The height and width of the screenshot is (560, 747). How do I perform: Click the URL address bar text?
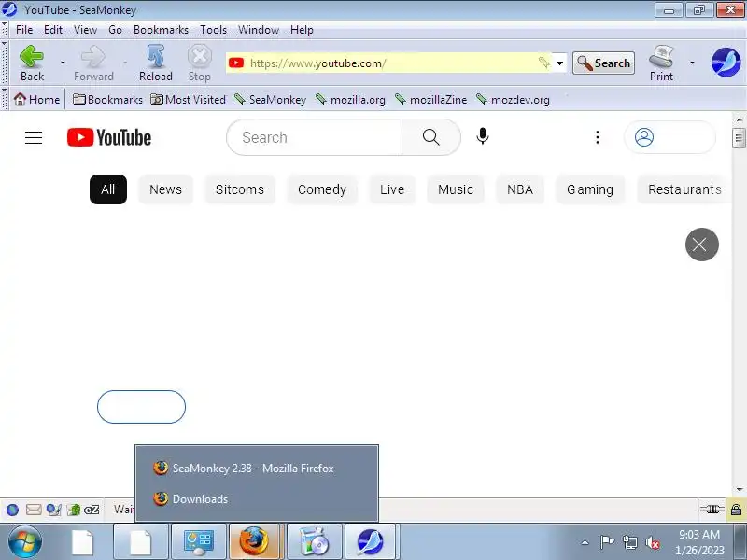(318, 63)
